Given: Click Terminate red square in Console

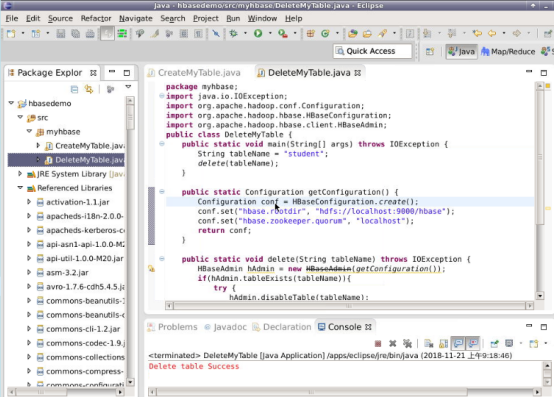Looking at the screenshot, I should point(378,343).
